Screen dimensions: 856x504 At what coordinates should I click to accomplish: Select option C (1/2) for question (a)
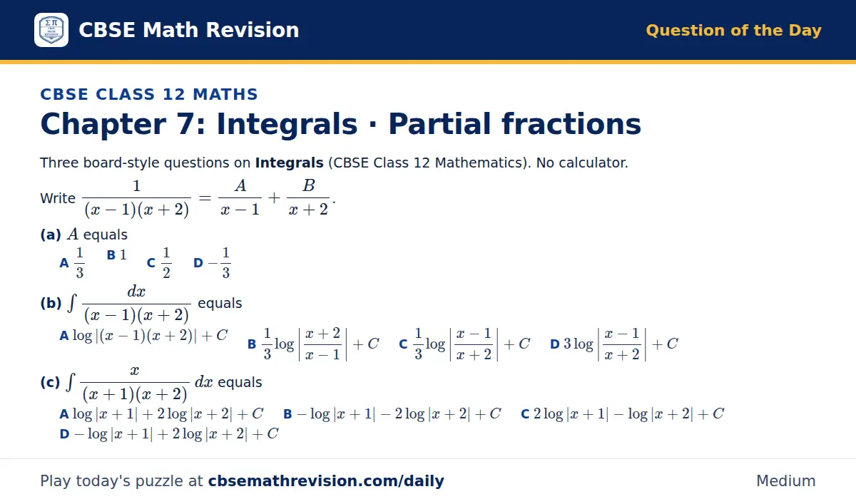[x=159, y=263]
